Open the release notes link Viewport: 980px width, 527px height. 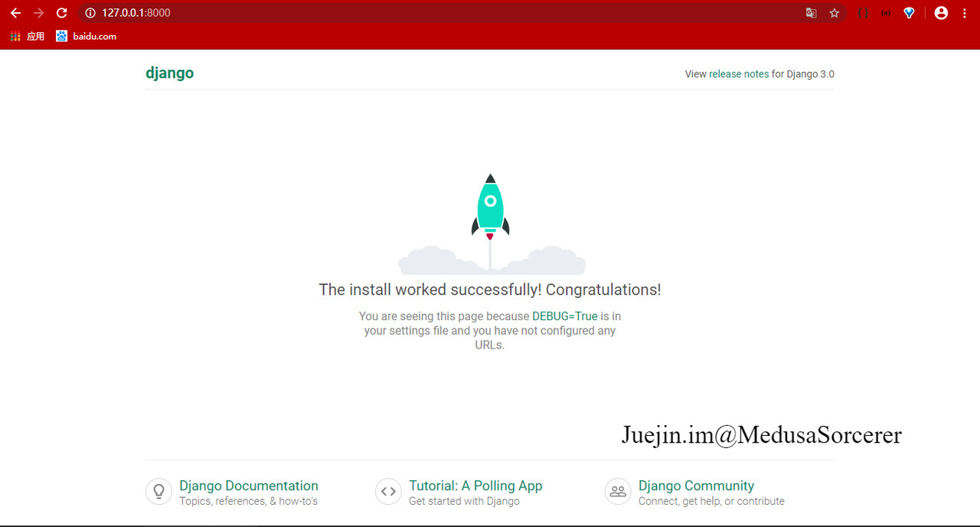739,74
